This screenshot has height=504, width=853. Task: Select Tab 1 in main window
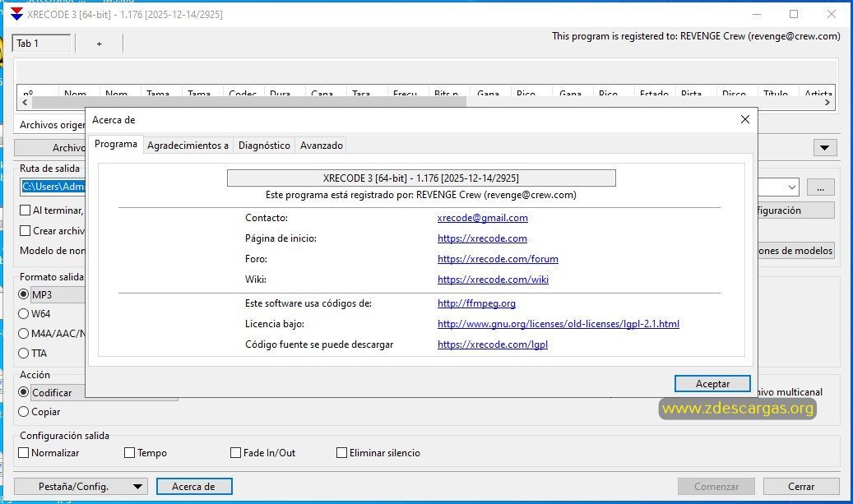click(x=41, y=44)
